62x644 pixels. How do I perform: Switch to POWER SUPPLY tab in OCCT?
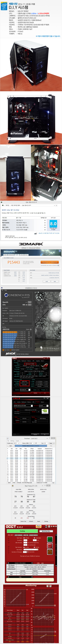pyautogui.click(x=33, y=535)
